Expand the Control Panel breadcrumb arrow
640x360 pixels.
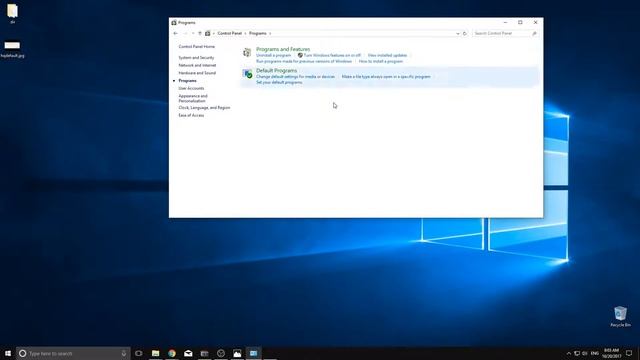tap(245, 33)
